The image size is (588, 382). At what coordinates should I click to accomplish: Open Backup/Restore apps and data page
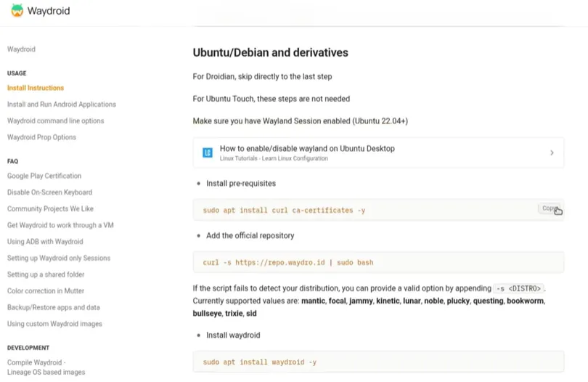[x=54, y=307]
